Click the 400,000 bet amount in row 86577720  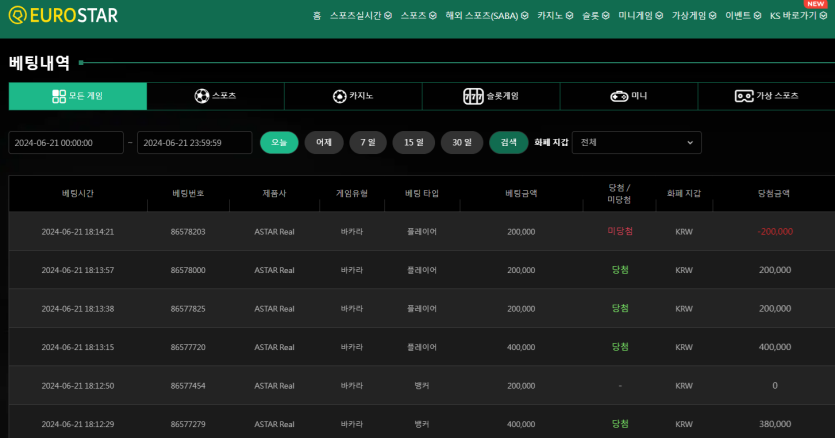click(521, 347)
